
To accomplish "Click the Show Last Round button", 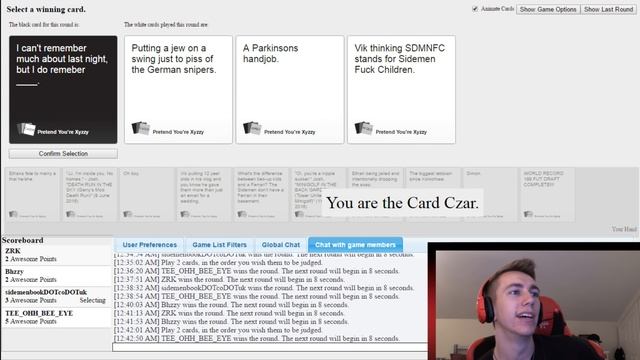I will click(608, 9).
